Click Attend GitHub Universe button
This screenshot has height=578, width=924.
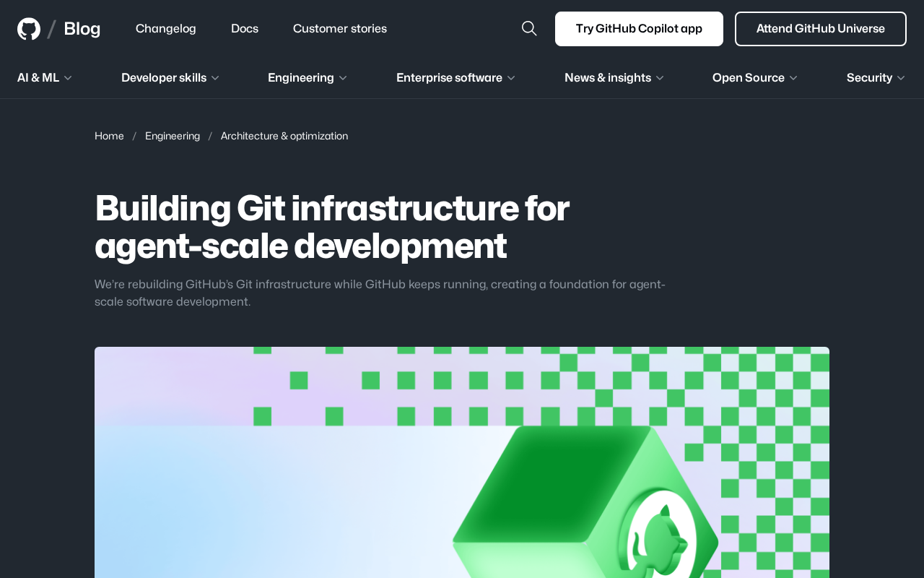[x=821, y=29]
